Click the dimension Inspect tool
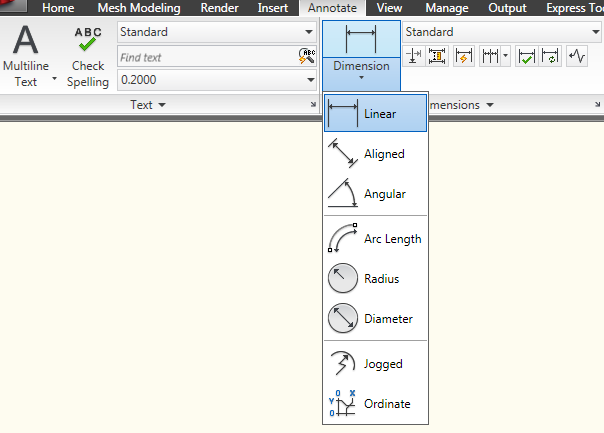The height and width of the screenshot is (433, 604). (x=526, y=56)
